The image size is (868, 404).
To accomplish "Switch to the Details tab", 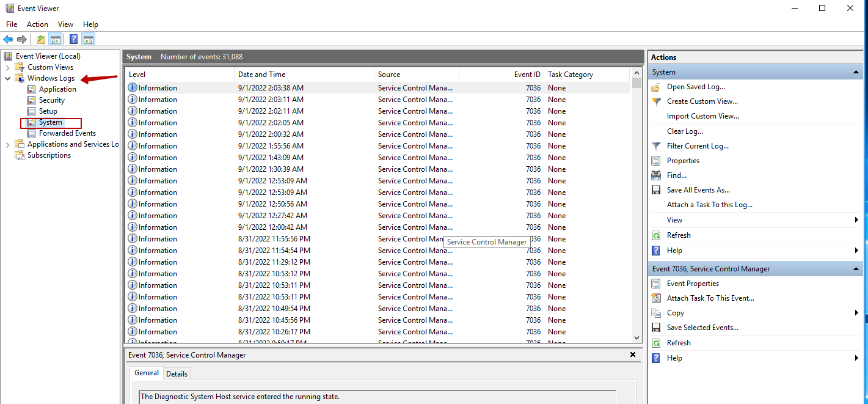I will pyautogui.click(x=177, y=373).
